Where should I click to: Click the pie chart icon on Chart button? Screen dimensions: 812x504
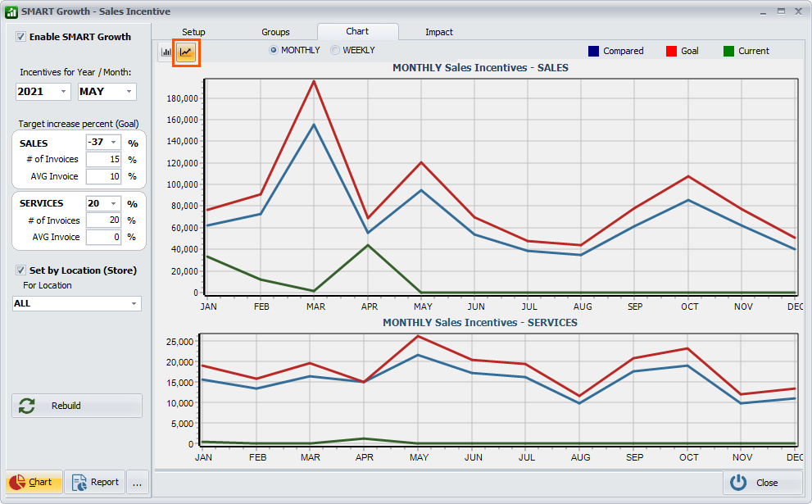pyautogui.click(x=17, y=482)
